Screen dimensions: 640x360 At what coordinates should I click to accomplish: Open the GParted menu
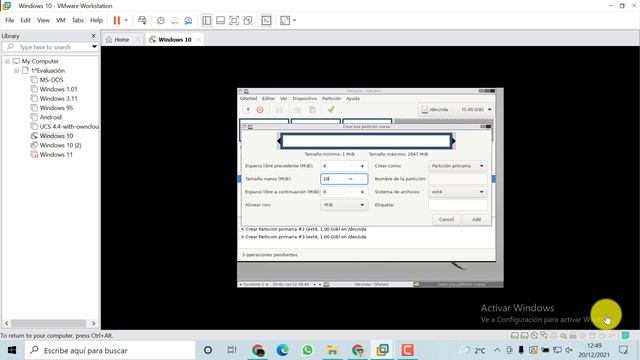[x=248, y=99]
